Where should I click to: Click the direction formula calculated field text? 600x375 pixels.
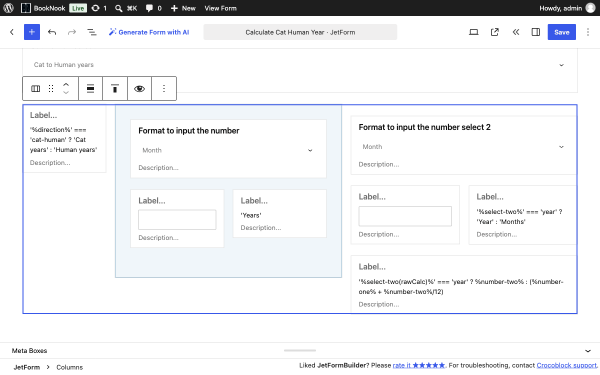pos(64,140)
